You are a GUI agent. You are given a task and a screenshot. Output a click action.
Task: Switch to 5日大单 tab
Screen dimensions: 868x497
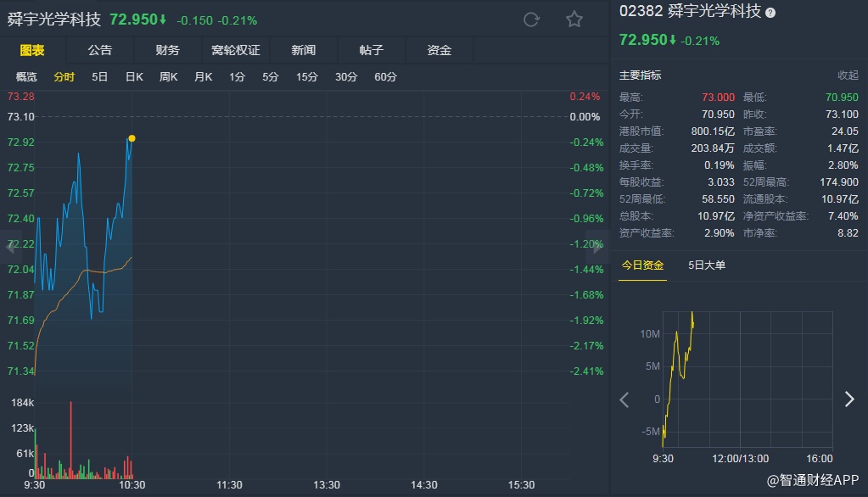point(707,265)
